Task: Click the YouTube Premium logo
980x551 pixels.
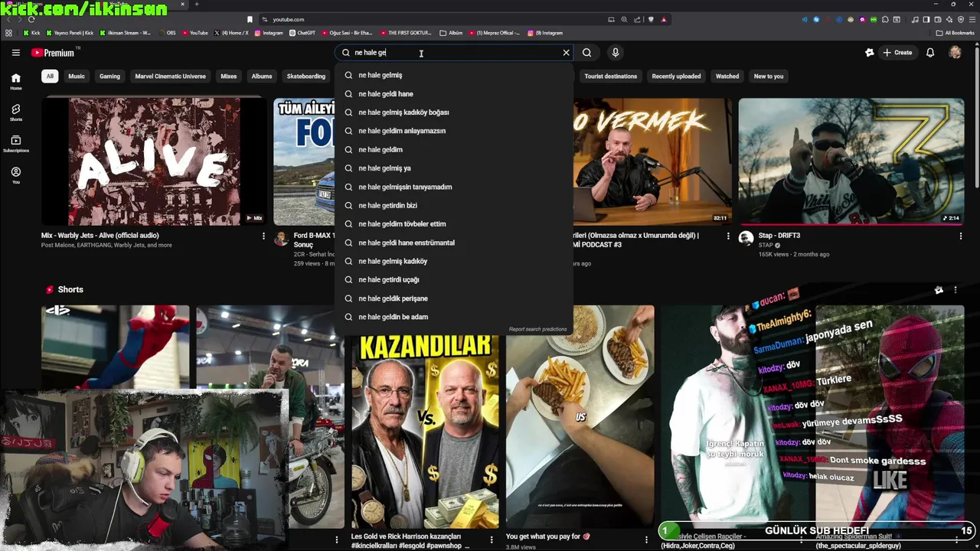Action: click(x=53, y=53)
